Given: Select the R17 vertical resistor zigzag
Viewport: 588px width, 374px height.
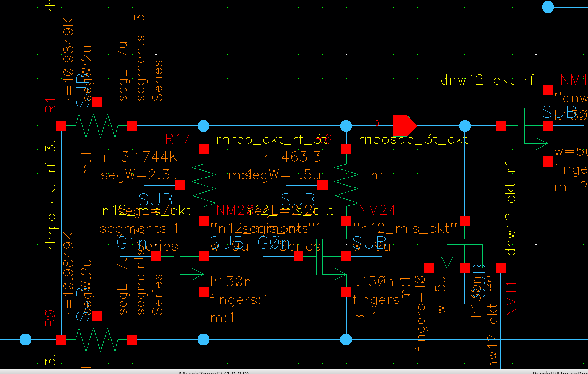Looking at the screenshot, I should [204, 185].
